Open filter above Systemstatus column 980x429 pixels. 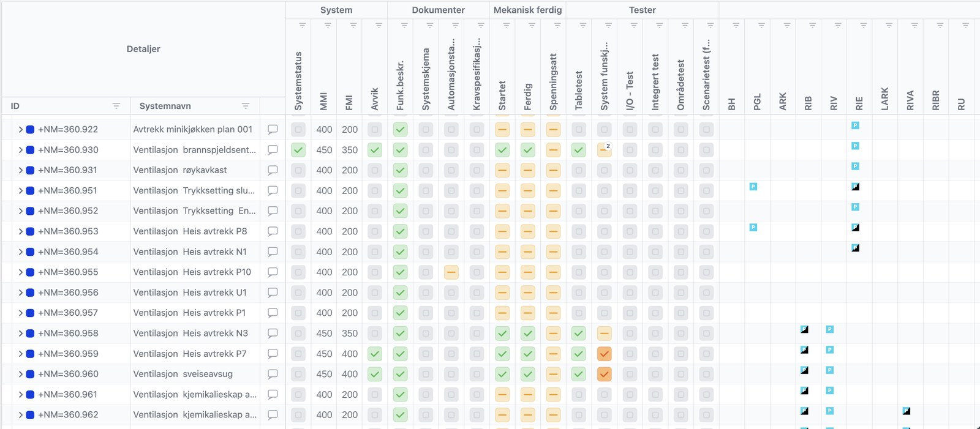point(302,25)
